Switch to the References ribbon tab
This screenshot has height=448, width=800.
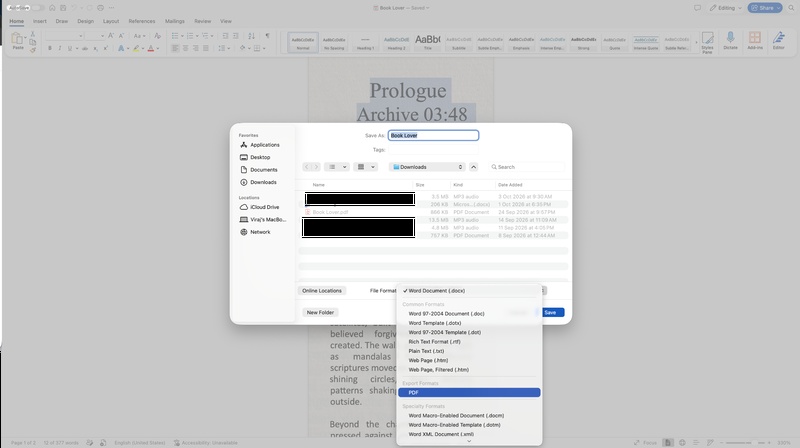click(x=142, y=21)
